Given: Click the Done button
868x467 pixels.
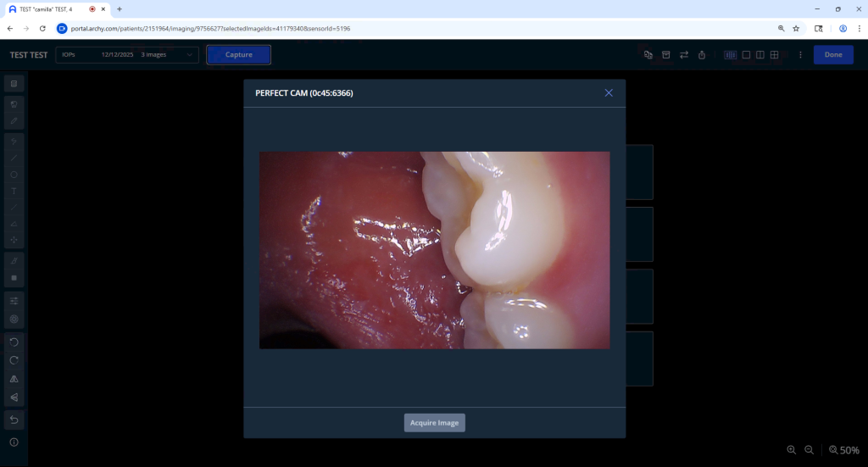Looking at the screenshot, I should tap(832, 55).
